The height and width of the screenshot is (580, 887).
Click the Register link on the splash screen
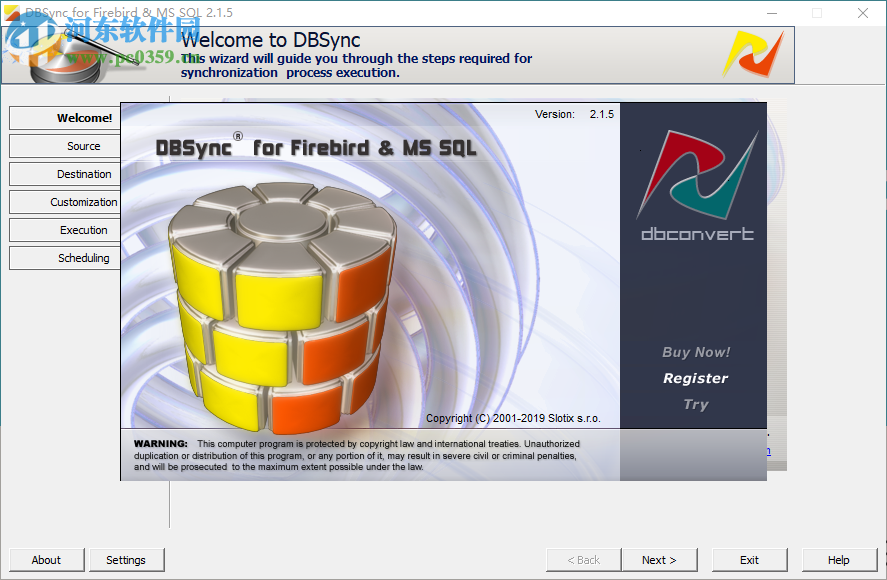coord(695,378)
